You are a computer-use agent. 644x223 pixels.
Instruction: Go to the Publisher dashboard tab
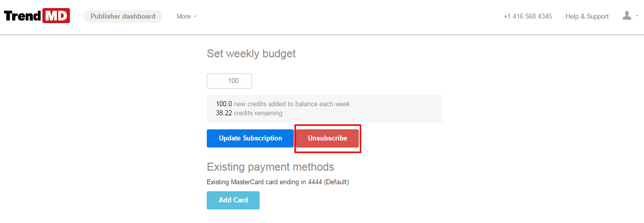coord(123,16)
